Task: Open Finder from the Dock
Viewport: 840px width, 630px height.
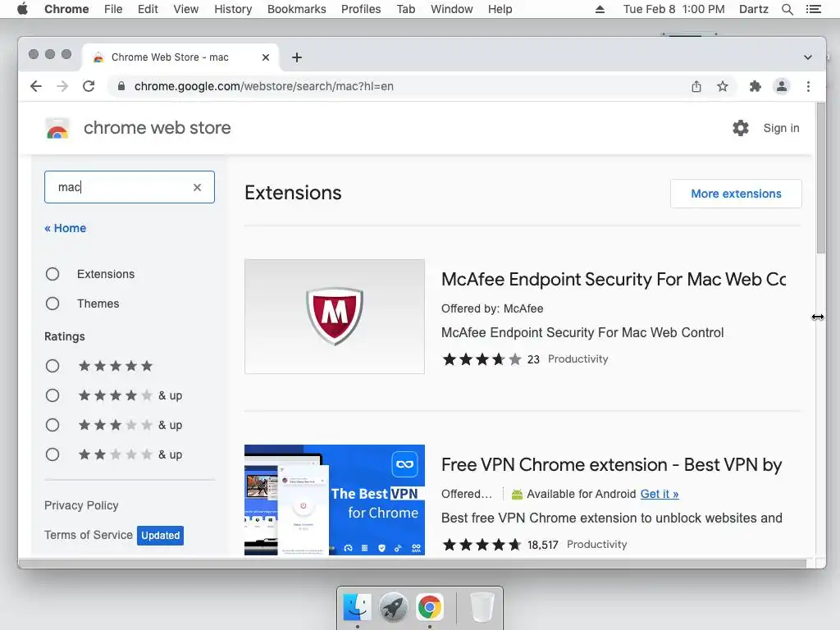Action: [358, 607]
